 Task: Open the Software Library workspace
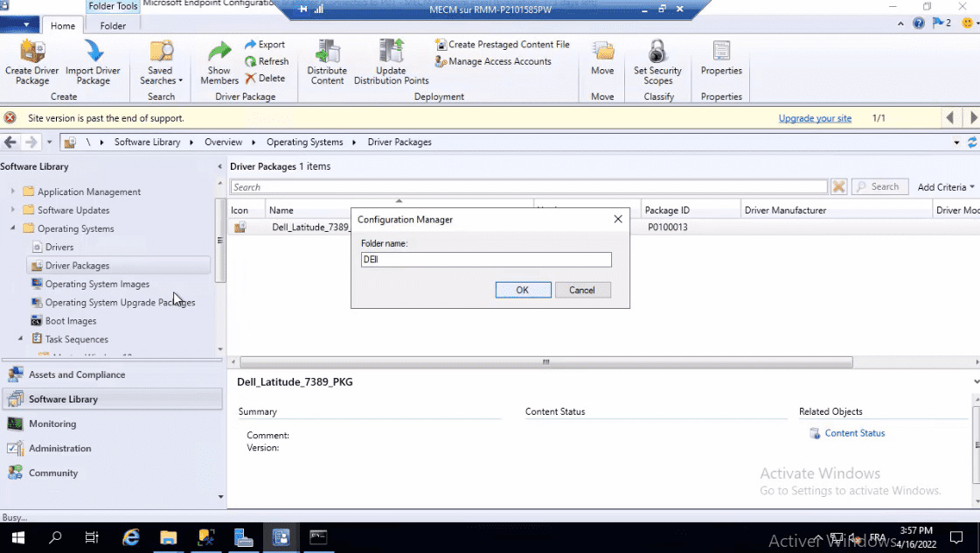[x=113, y=399]
